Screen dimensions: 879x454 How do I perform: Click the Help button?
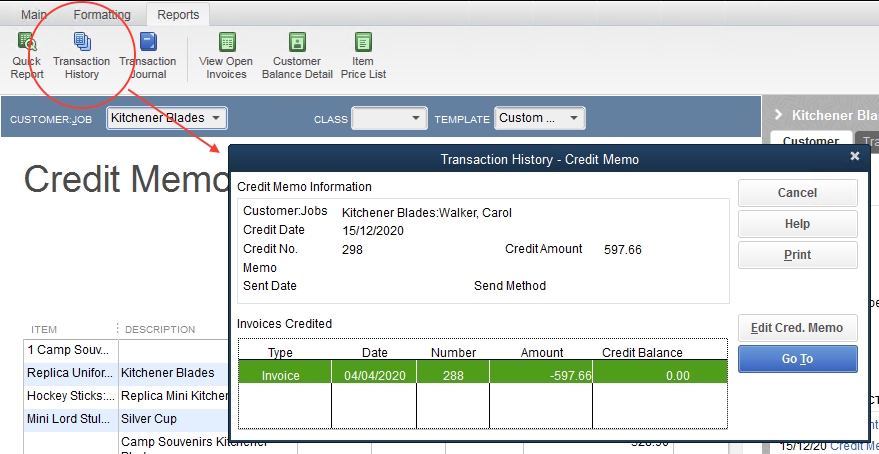coord(797,224)
